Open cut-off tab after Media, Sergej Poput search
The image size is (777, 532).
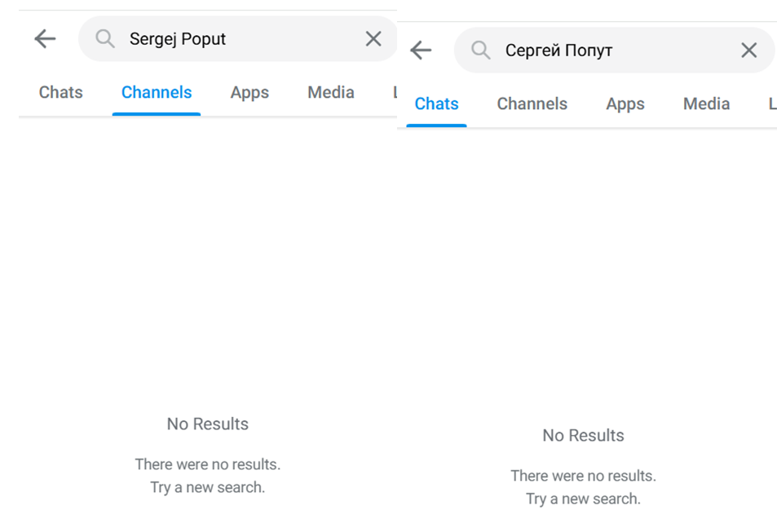coord(394,93)
